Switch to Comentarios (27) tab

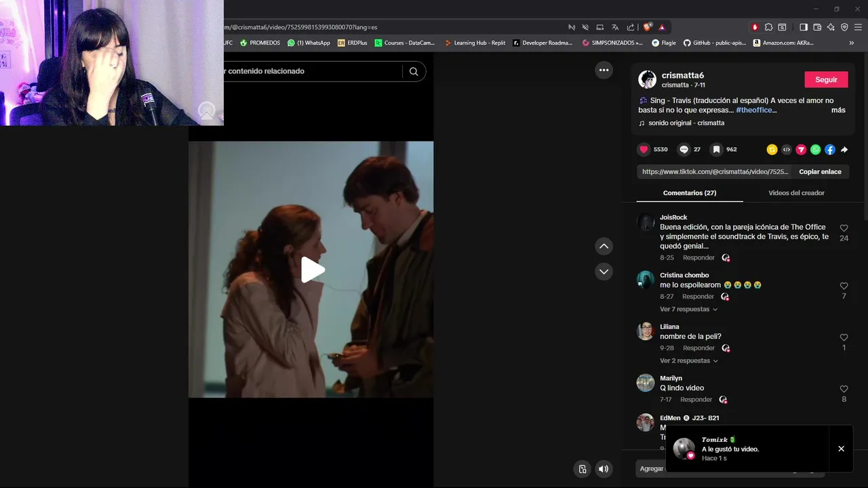pos(690,193)
